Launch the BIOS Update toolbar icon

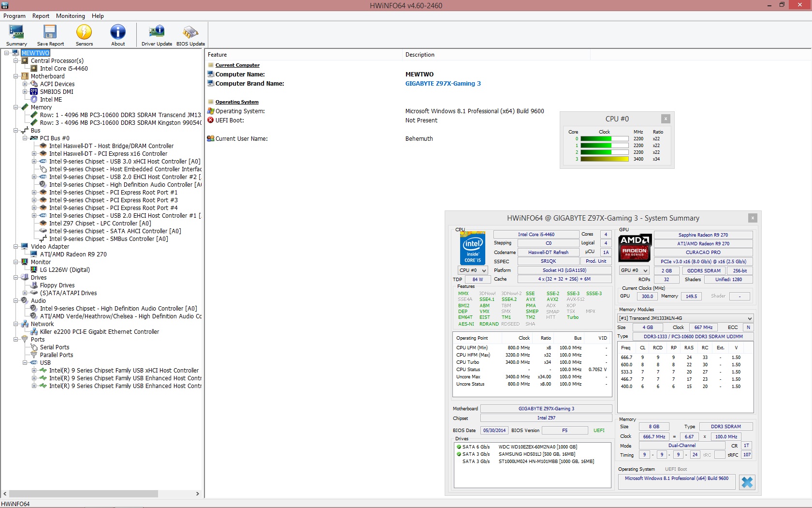point(190,35)
